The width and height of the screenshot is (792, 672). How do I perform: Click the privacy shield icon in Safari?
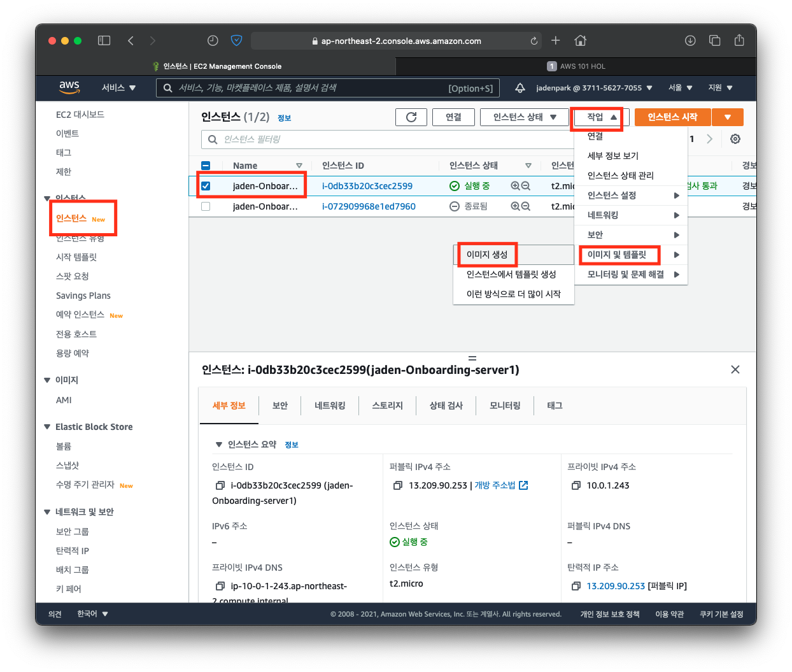236,41
